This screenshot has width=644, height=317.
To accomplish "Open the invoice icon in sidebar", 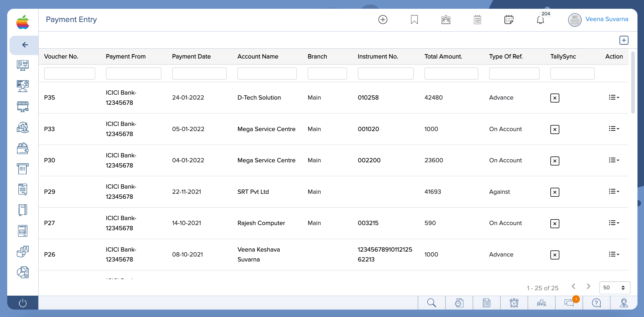I will (x=23, y=231).
